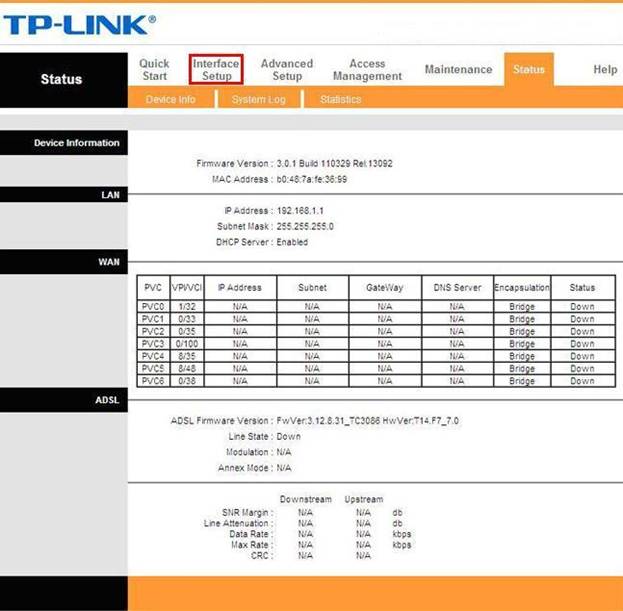
Task: Click the PVC0 row label
Action: pyautogui.click(x=153, y=306)
